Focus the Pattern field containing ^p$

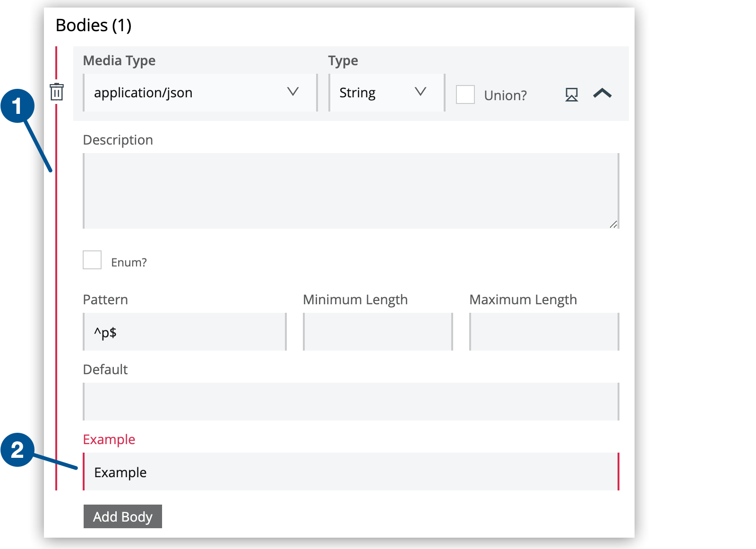pos(184,332)
